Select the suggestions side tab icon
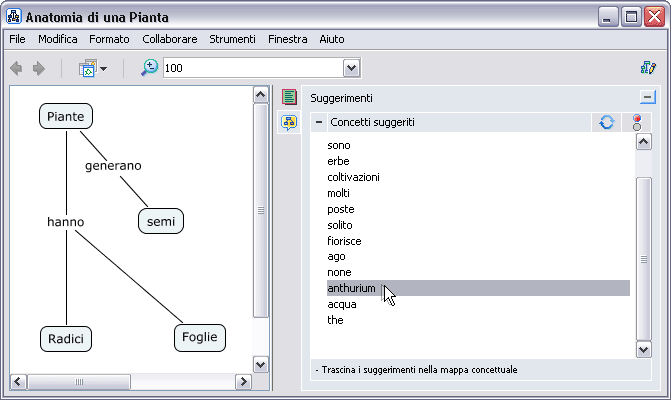This screenshot has height=400, width=671. pos(289,123)
